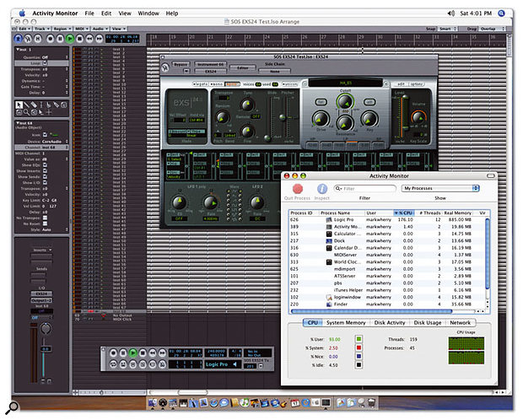Open the Activity Monitor application menu
Image resolution: width=523 pixels, height=420 pixels.
[x=55, y=13]
